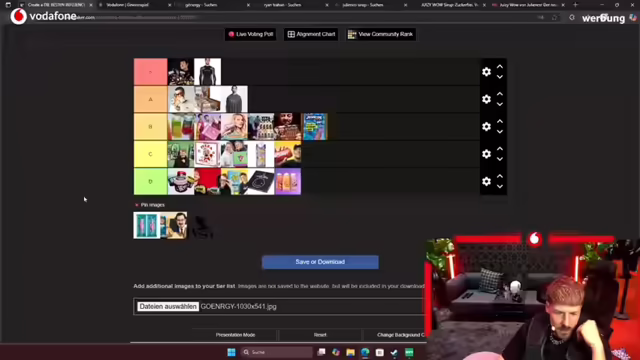The height and width of the screenshot is (360, 640).
Task: Switch to the goenergy - Suchen tab
Action: click(201, 5)
